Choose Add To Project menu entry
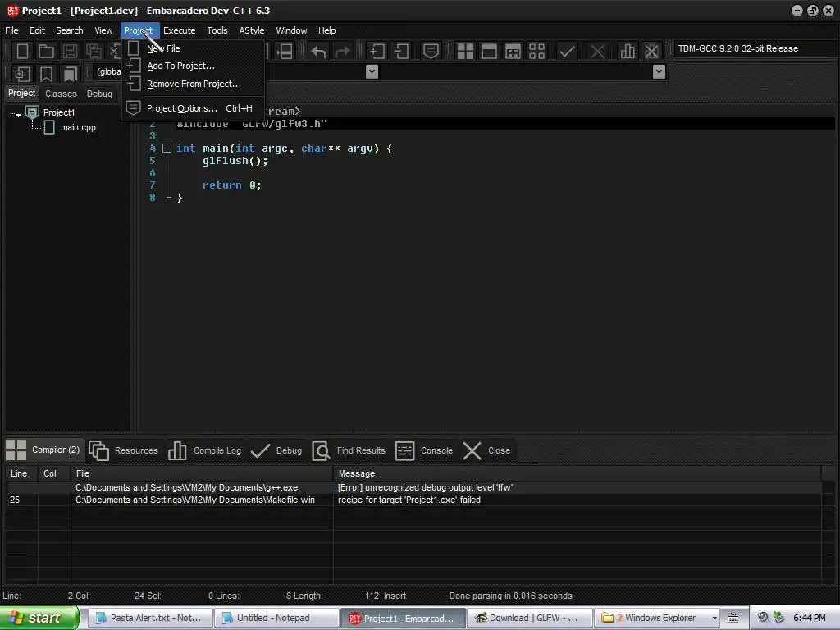The image size is (840, 630). click(194, 66)
